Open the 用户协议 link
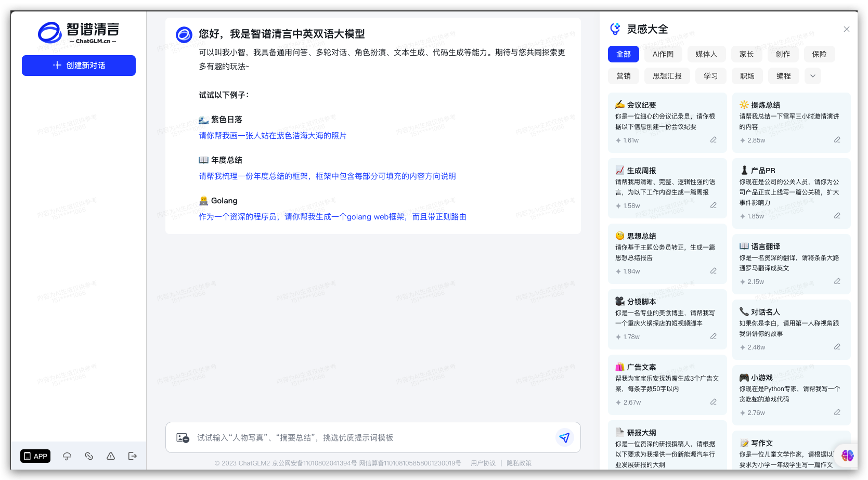 pyautogui.click(x=483, y=463)
